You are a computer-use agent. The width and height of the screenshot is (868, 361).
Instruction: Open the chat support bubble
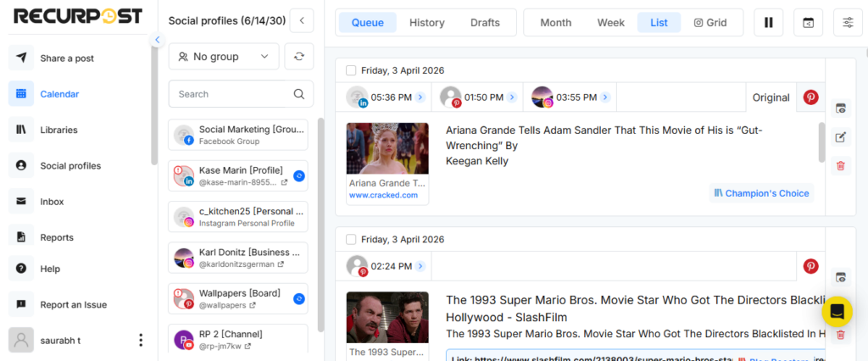[837, 311]
